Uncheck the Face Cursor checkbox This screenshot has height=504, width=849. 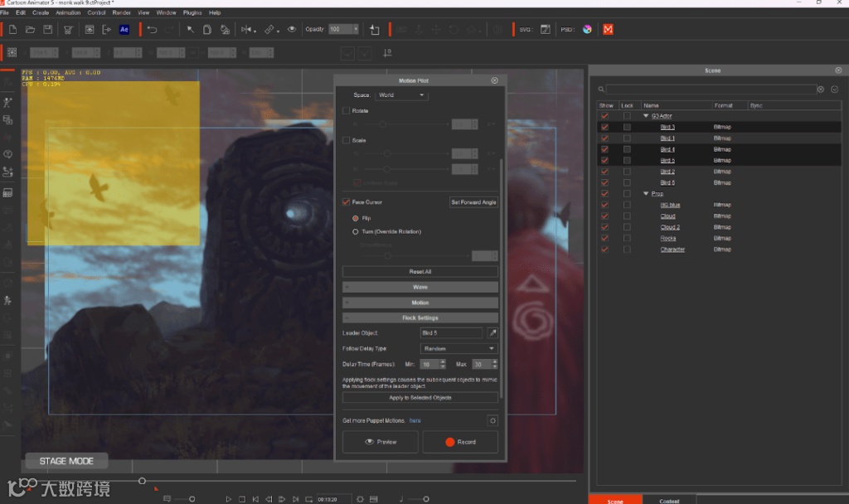click(x=347, y=202)
